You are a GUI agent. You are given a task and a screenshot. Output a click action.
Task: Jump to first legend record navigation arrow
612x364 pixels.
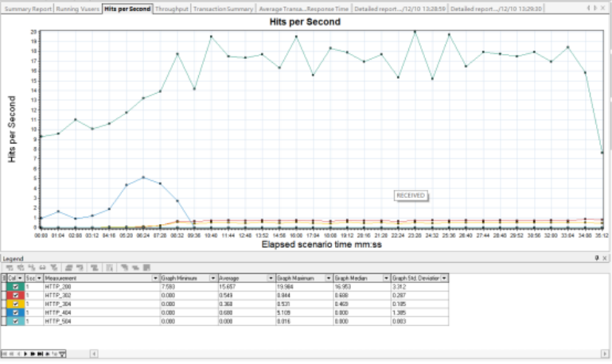pos(5,352)
